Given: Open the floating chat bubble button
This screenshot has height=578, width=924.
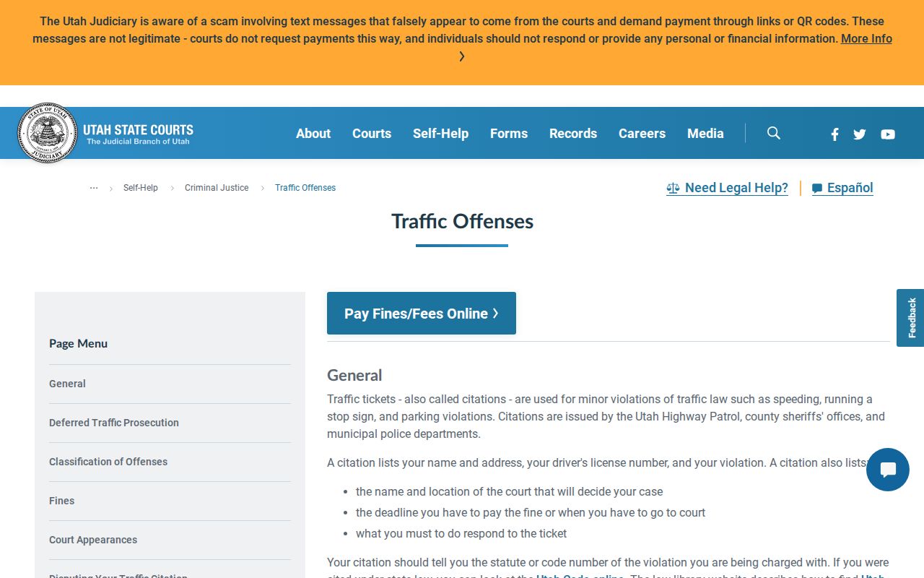Looking at the screenshot, I should [x=888, y=470].
